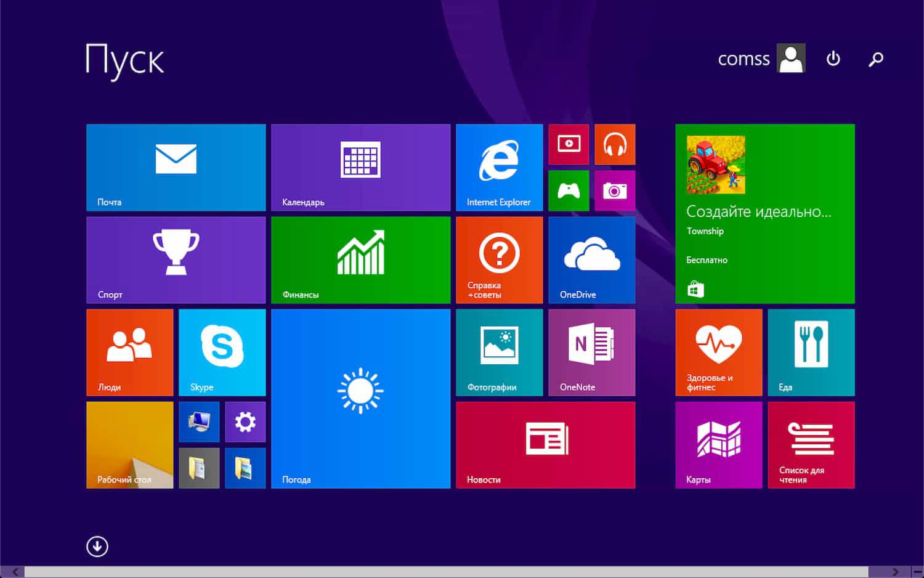
Task: Expand all apps via the down arrow
Action: 97,546
